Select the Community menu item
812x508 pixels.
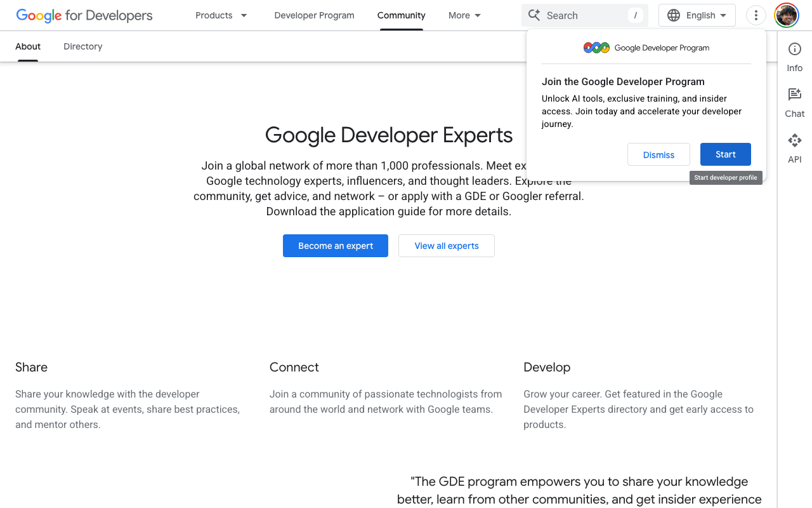(401, 15)
